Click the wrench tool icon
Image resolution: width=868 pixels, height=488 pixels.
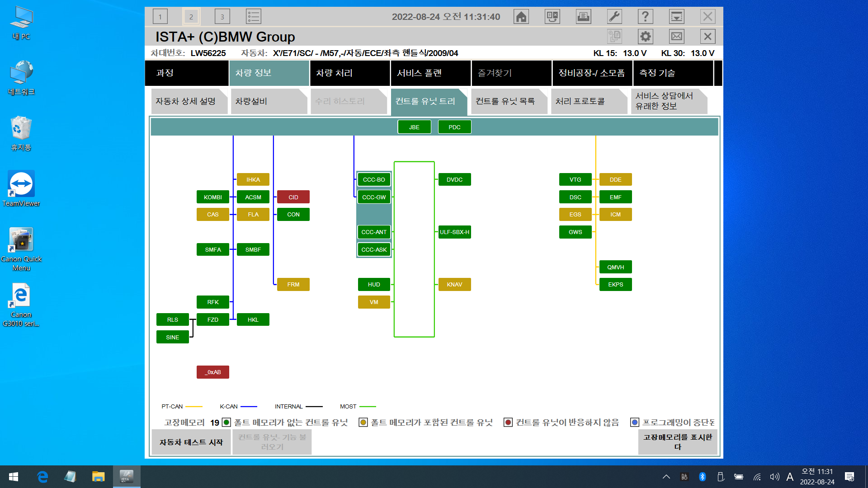click(614, 17)
